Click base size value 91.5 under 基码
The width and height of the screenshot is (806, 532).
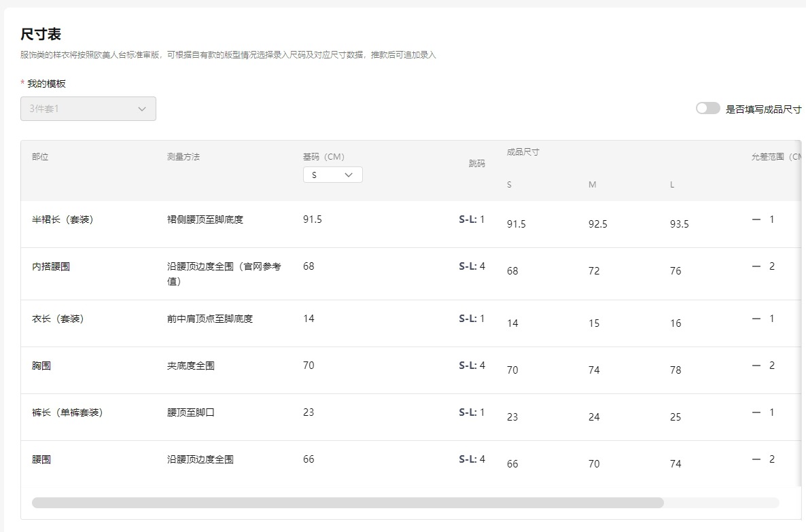pos(313,219)
